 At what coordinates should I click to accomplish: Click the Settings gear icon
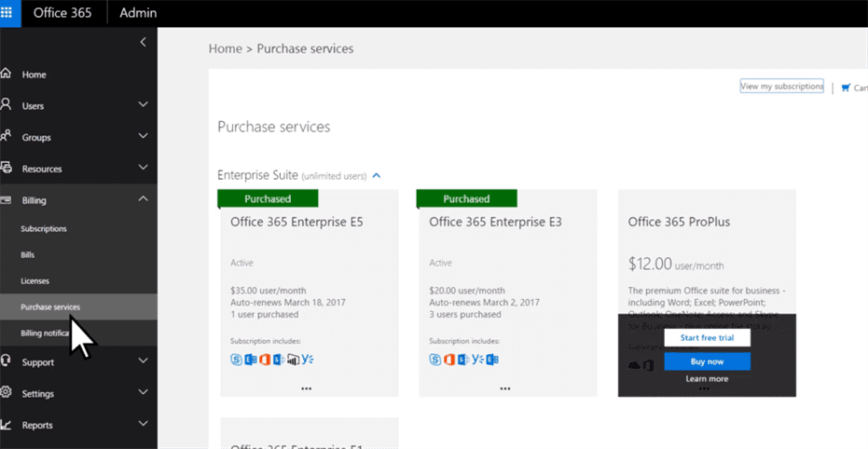click(6, 393)
